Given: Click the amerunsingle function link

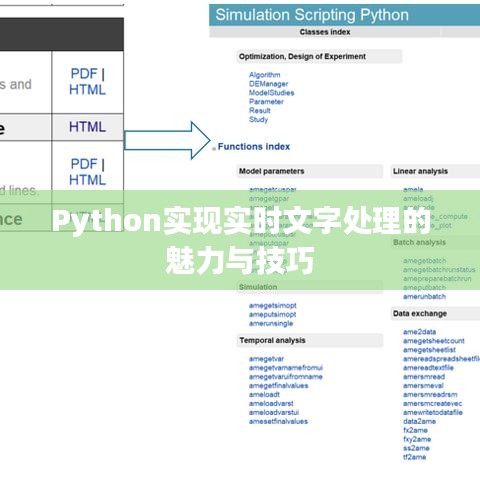Looking at the screenshot, I should [x=271, y=323].
